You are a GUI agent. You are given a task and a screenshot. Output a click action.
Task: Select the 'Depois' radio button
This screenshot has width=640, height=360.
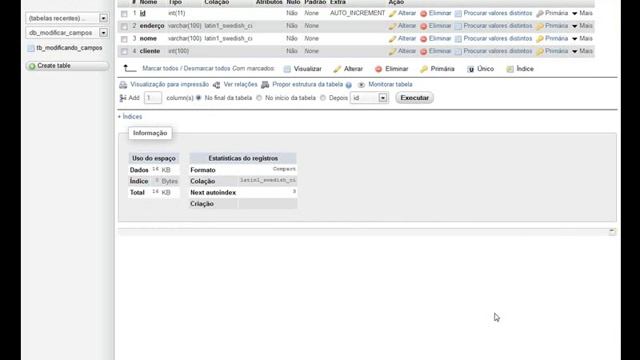(x=323, y=98)
